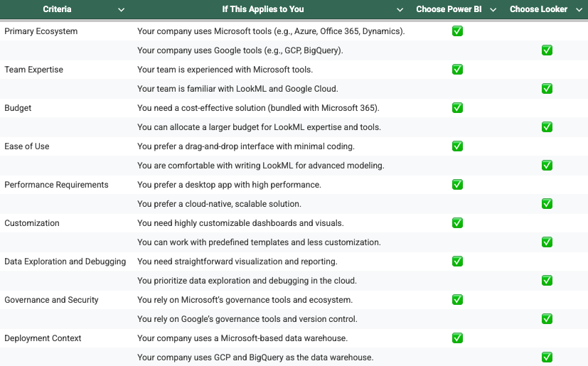The width and height of the screenshot is (588, 366).
Task: Toggle Power BI checkmark for Microsoft tools ecosystem row
Action: click(x=457, y=31)
